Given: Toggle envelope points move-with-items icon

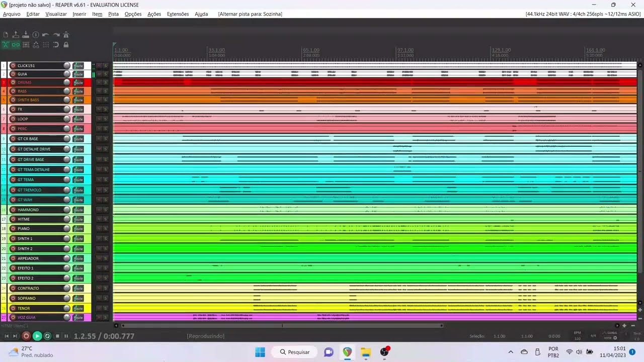Looking at the screenshot, I should tap(36, 45).
